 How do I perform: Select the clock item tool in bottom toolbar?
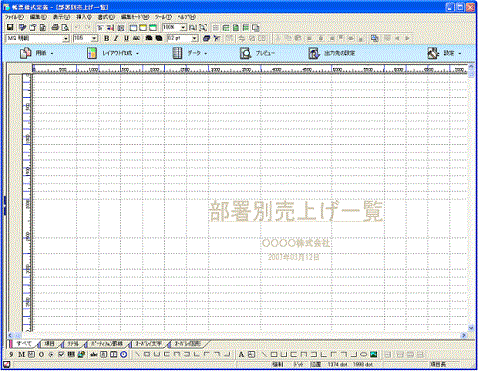(x=124, y=354)
